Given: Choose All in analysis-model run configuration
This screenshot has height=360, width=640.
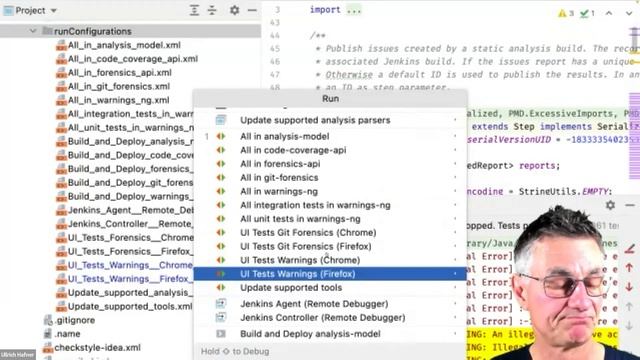Looking at the screenshot, I should tap(330, 136).
